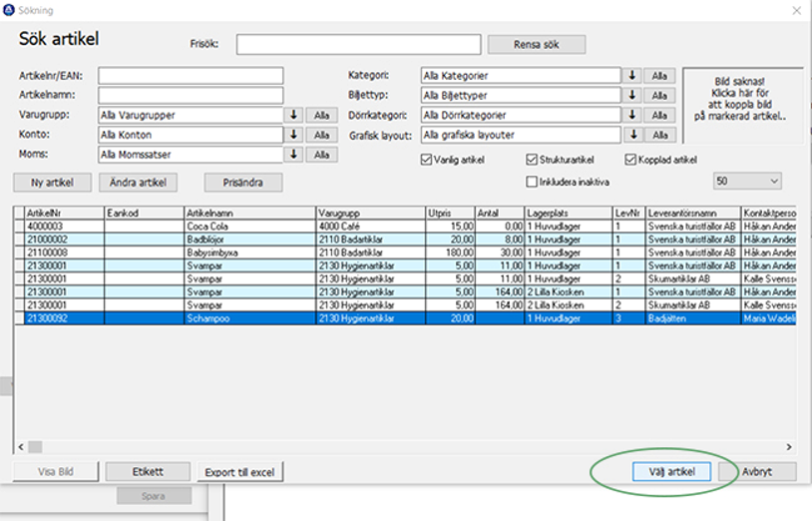Click the Alla button next to Dörrkategori
Viewport: 812px width, 521px height.
click(x=659, y=115)
